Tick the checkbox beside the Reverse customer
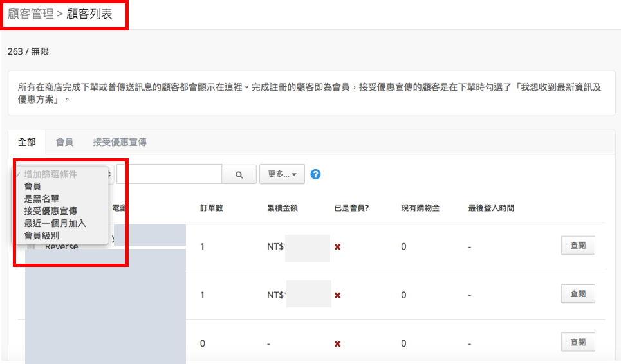Screen dimensions: 621x364 tap(32, 247)
